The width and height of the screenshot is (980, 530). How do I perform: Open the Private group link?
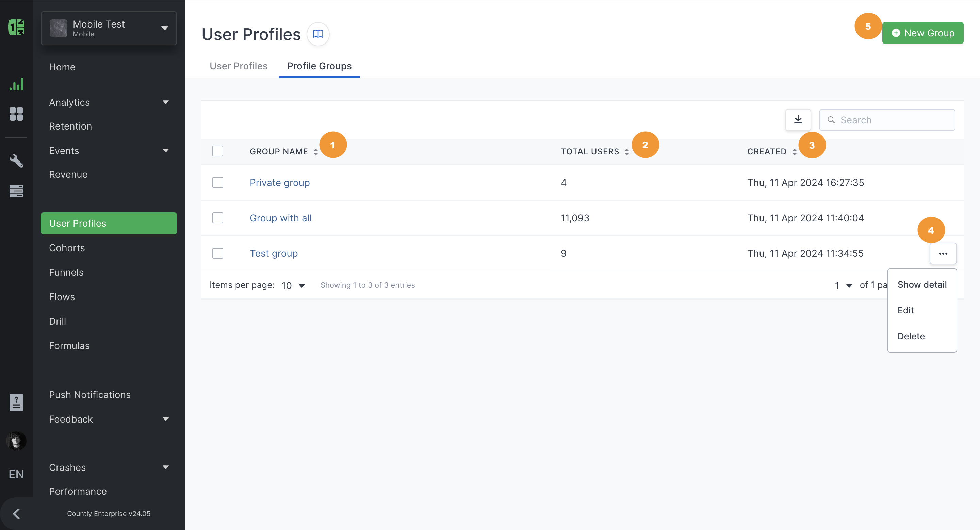click(x=280, y=183)
